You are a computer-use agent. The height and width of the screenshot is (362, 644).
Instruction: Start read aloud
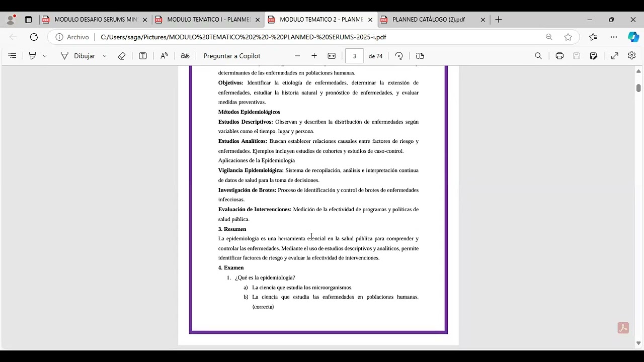tap(164, 56)
